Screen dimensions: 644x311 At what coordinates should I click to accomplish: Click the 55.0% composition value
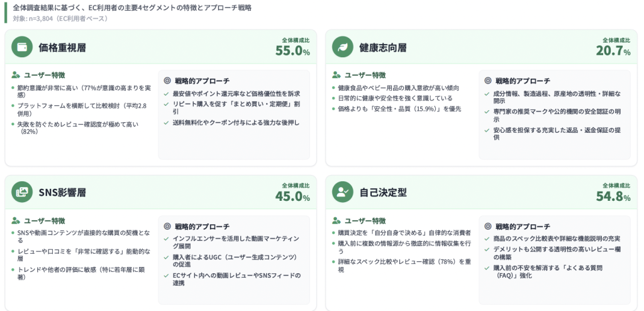click(x=292, y=51)
